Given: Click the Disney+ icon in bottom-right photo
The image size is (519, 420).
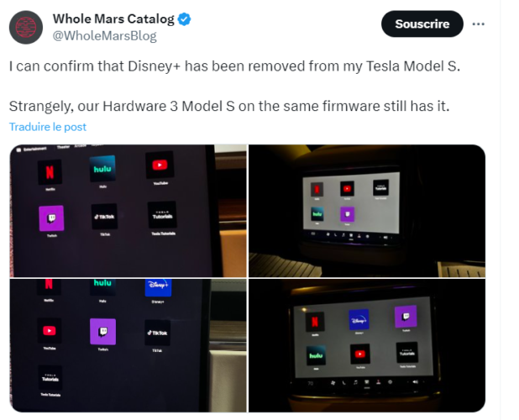Looking at the screenshot, I should (359, 320).
